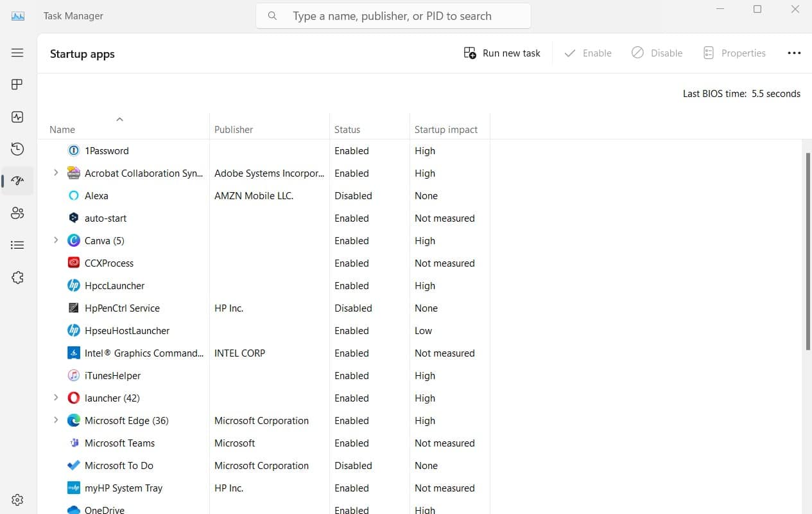Select the CCXProcess row name
The image size is (812, 514).
pos(109,263)
